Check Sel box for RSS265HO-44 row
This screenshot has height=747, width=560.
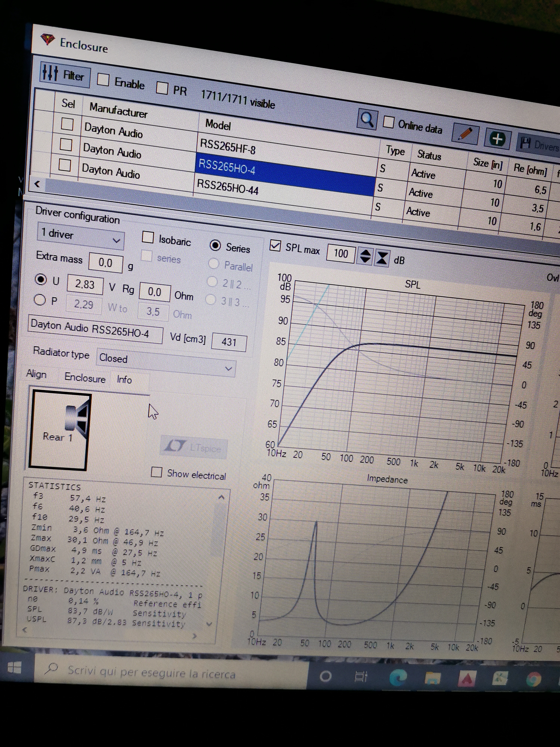(64, 165)
